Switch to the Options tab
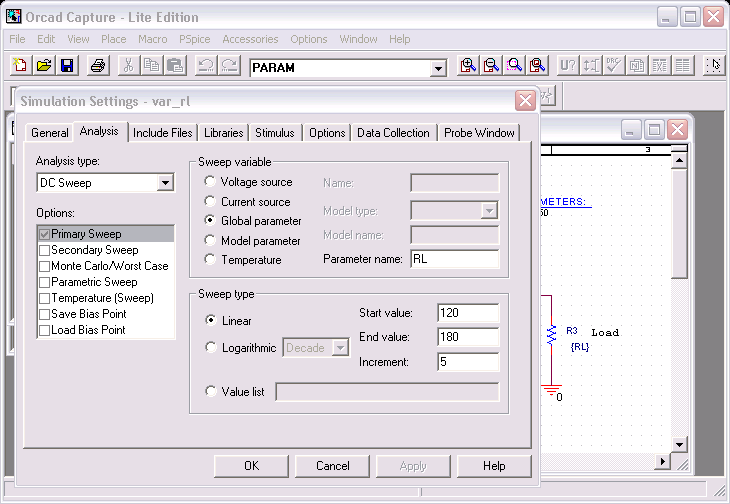Viewport: 730px width, 504px height. (x=327, y=133)
